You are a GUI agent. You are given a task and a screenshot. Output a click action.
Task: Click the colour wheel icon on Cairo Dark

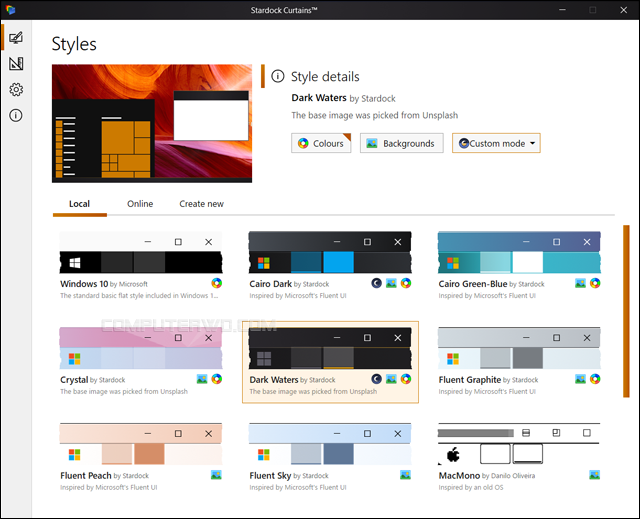(406, 283)
